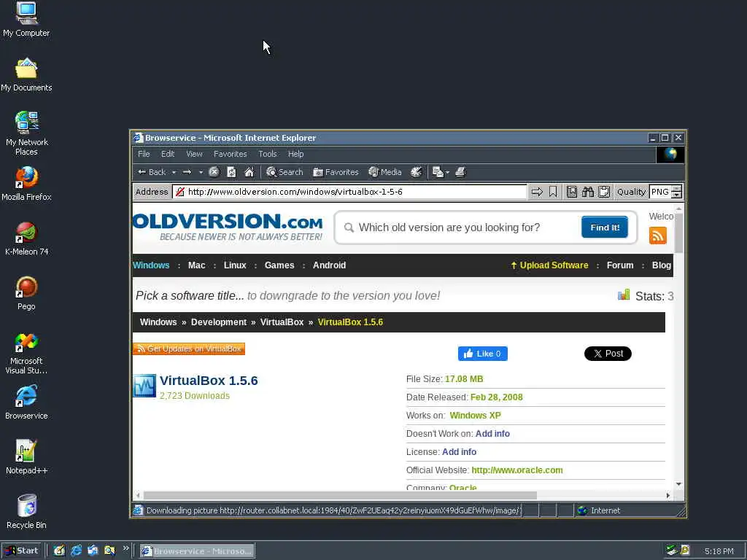This screenshot has width=747, height=560.
Task: Open the Media toolbar button
Action: (385, 172)
